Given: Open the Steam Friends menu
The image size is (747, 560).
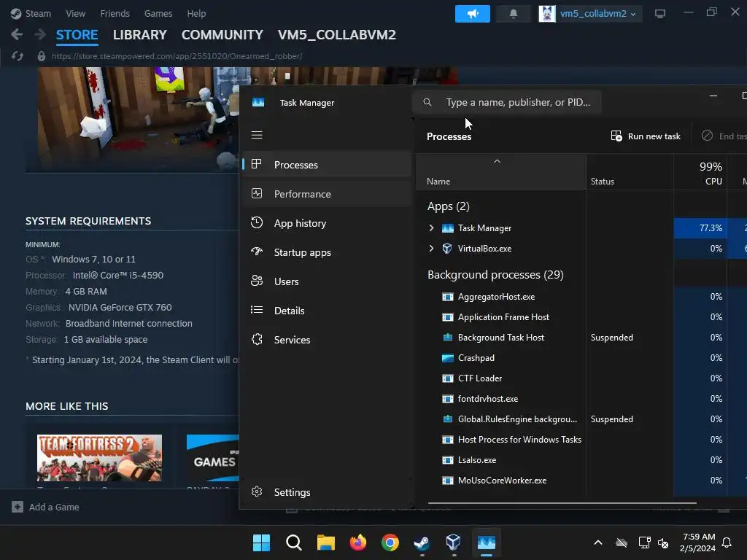Looking at the screenshot, I should pos(115,13).
